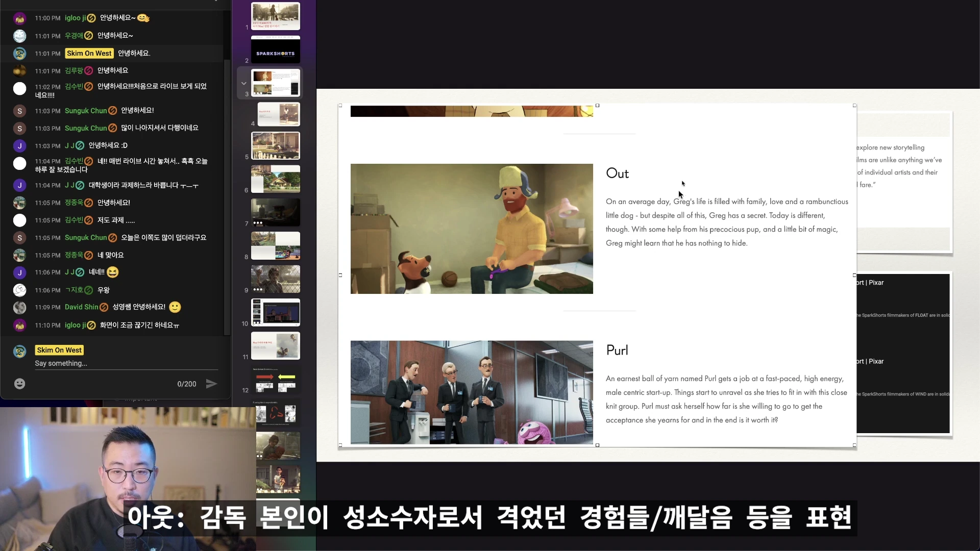The height and width of the screenshot is (551, 980).
Task: Click the chat panel scrollbar
Action: click(x=227, y=196)
